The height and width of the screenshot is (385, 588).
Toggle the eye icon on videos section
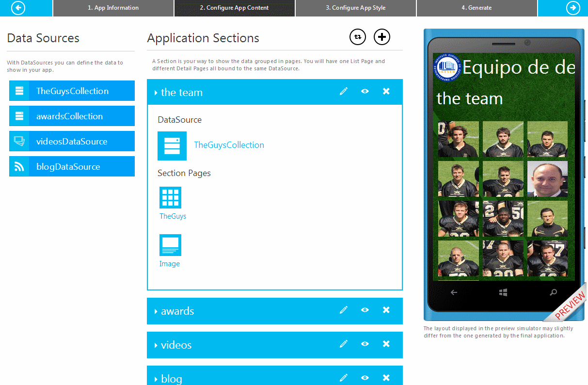[x=365, y=344]
